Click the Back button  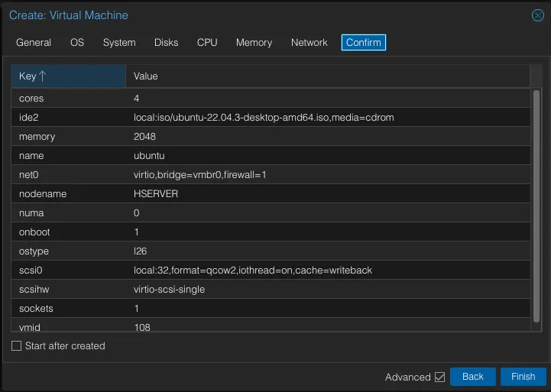point(472,377)
